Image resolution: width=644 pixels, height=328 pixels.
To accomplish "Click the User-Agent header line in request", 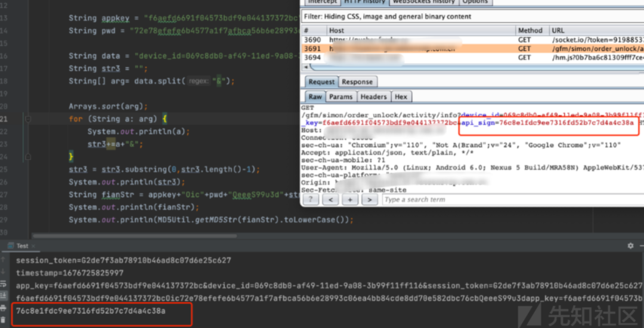I will pos(472,168).
